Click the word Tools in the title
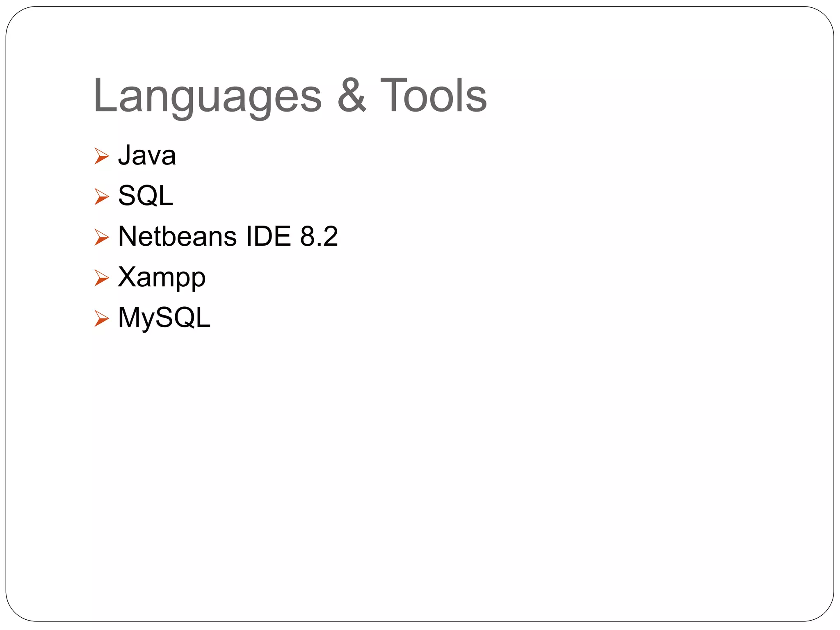This screenshot has height=630, width=840. [434, 96]
